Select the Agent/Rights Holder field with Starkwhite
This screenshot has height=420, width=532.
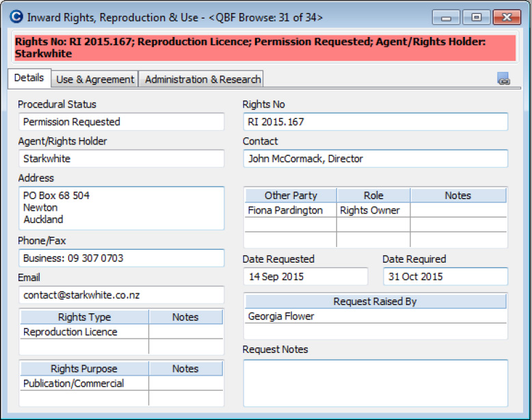point(122,159)
